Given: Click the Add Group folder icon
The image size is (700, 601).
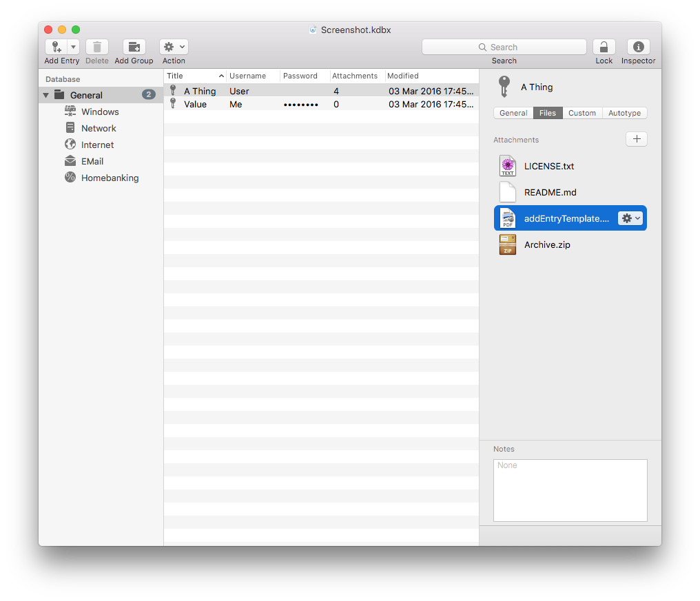Looking at the screenshot, I should [134, 47].
